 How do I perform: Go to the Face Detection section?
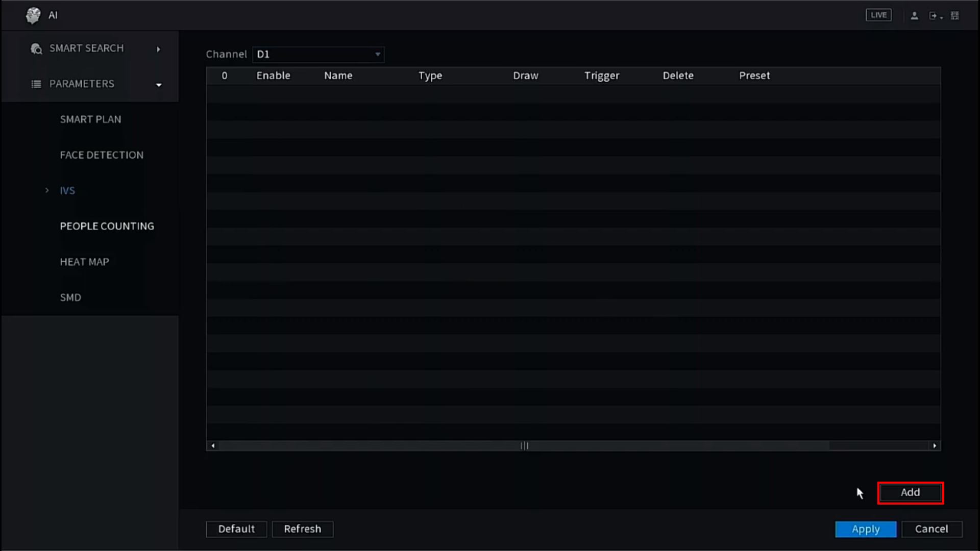point(102,155)
